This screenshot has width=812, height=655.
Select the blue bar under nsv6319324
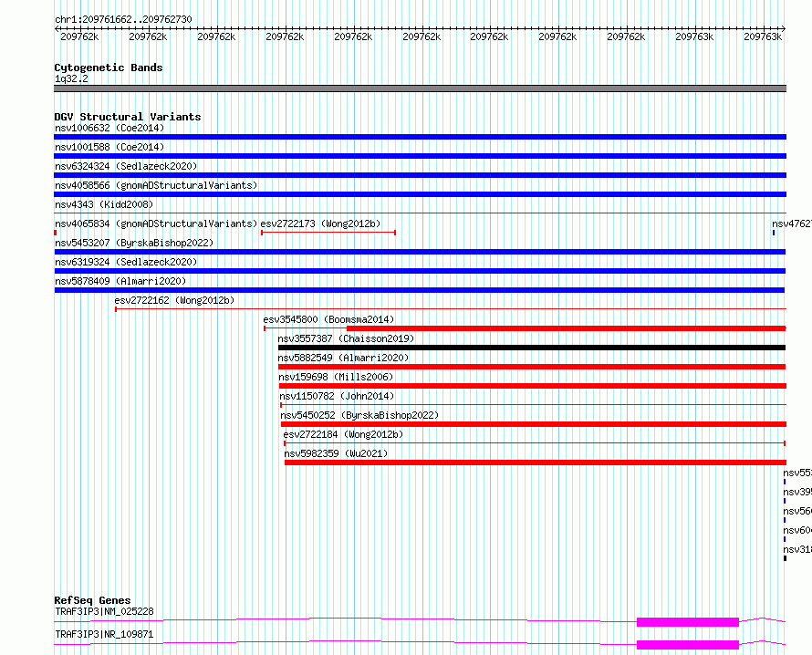click(x=420, y=271)
